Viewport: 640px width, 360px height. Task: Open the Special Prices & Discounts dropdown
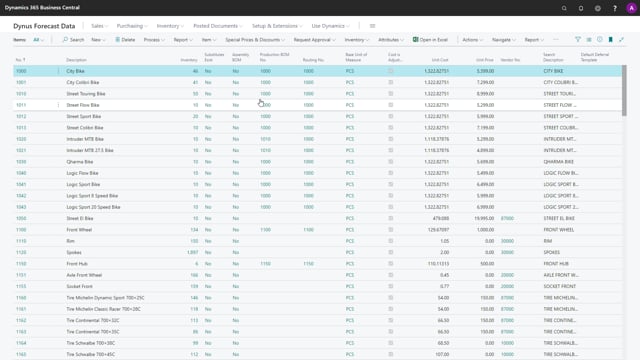[255, 40]
